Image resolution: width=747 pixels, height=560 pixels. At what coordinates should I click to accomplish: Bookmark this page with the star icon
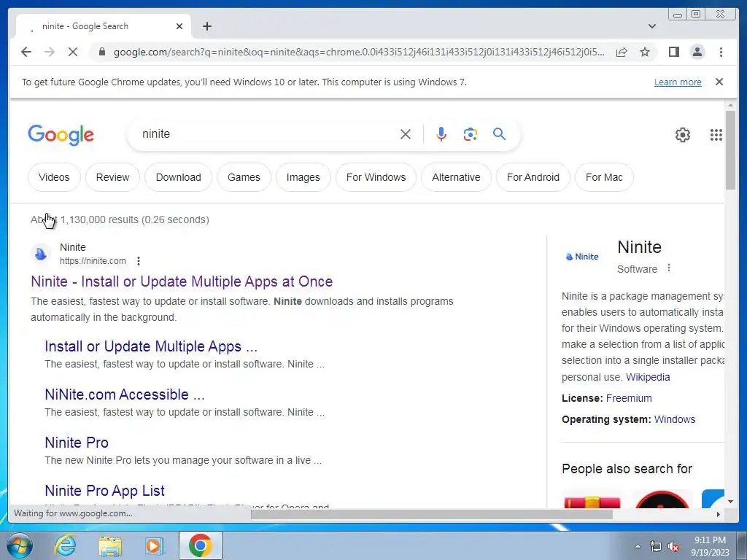click(x=645, y=52)
